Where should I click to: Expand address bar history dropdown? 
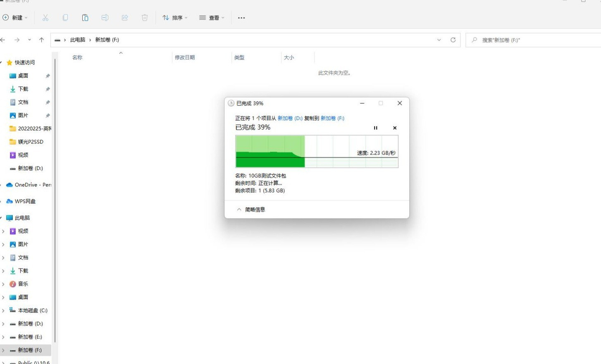pyautogui.click(x=439, y=40)
